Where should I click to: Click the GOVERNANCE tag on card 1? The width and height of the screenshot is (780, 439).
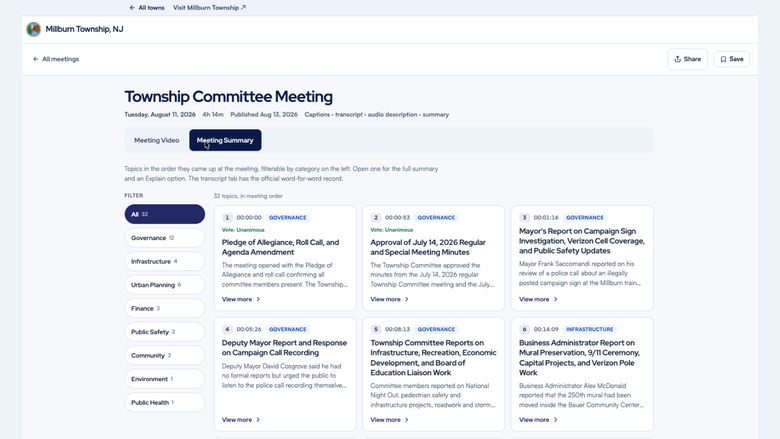tap(288, 218)
